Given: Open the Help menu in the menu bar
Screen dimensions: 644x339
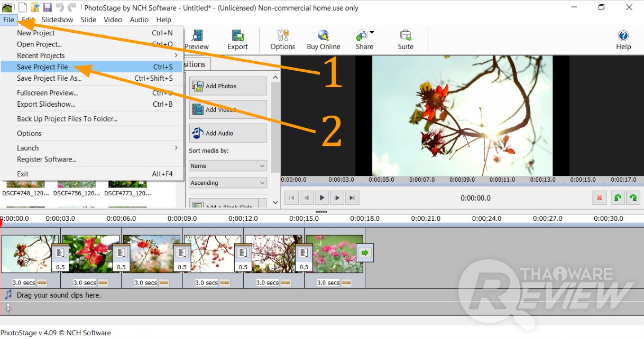Looking at the screenshot, I should pos(164,20).
